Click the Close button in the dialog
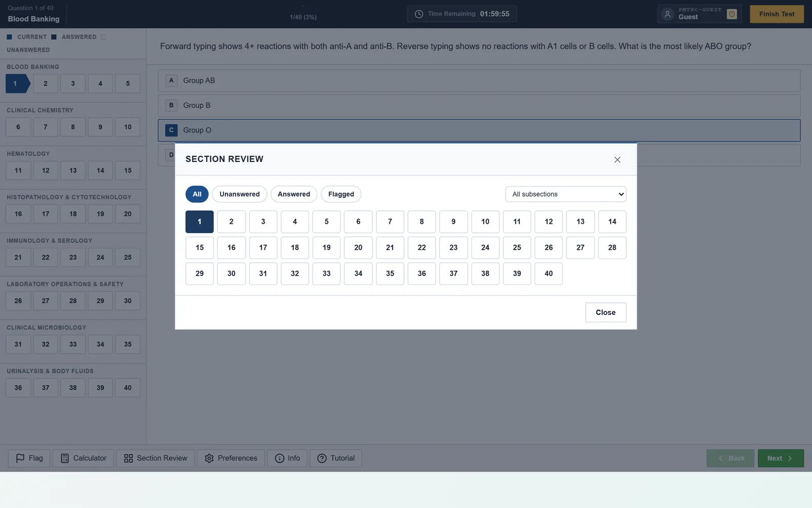This screenshot has width=812, height=508. click(605, 312)
